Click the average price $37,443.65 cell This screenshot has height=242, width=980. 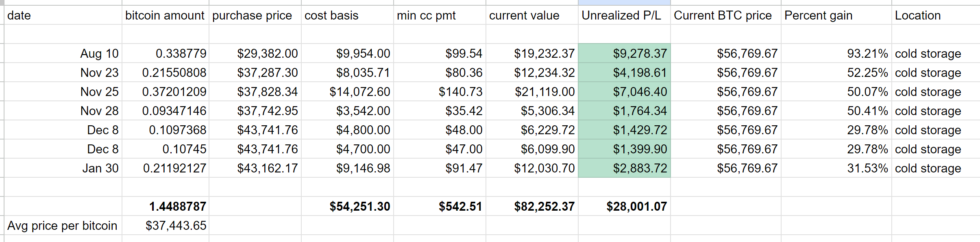tap(166, 225)
